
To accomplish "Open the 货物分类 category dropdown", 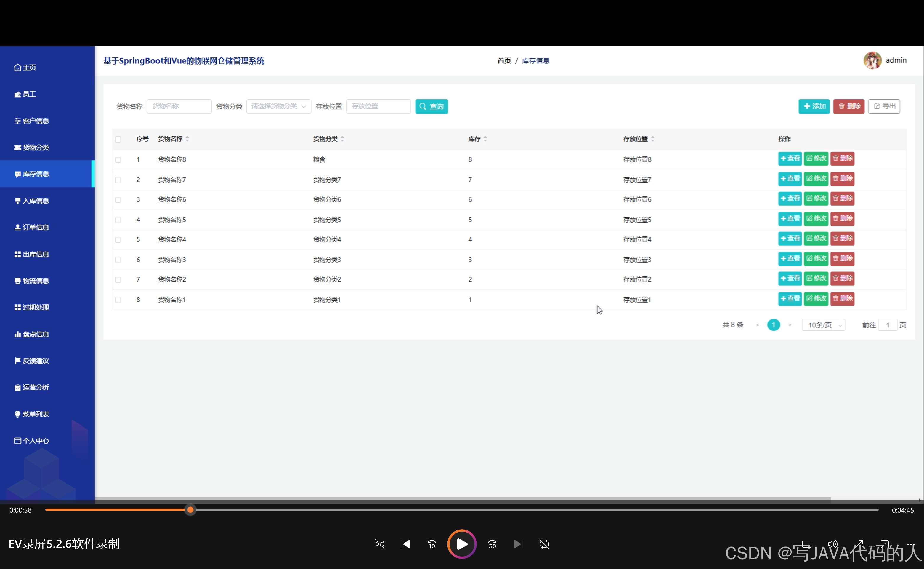I will pyautogui.click(x=278, y=106).
